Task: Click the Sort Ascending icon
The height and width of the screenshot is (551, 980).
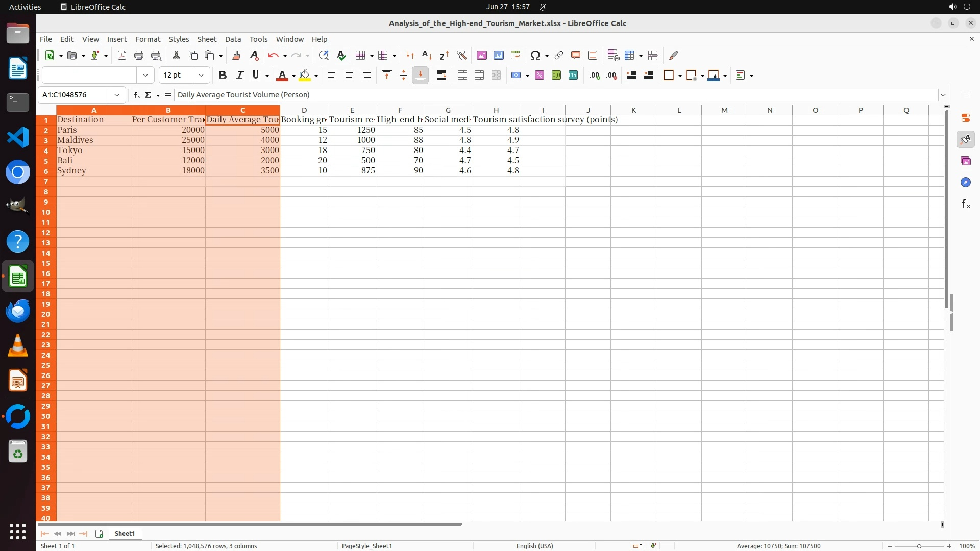Action: pos(427,55)
